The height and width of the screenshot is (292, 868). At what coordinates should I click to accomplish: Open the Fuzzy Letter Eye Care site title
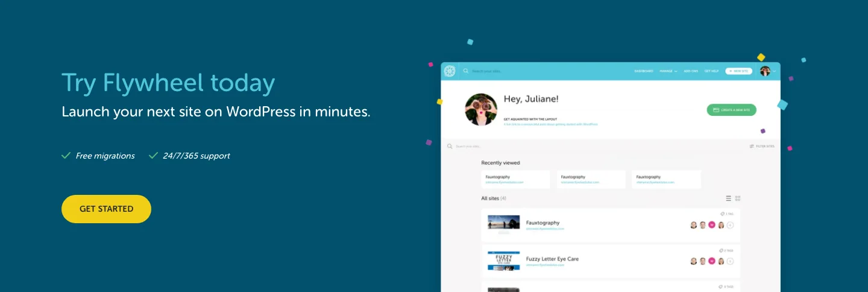[552, 259]
